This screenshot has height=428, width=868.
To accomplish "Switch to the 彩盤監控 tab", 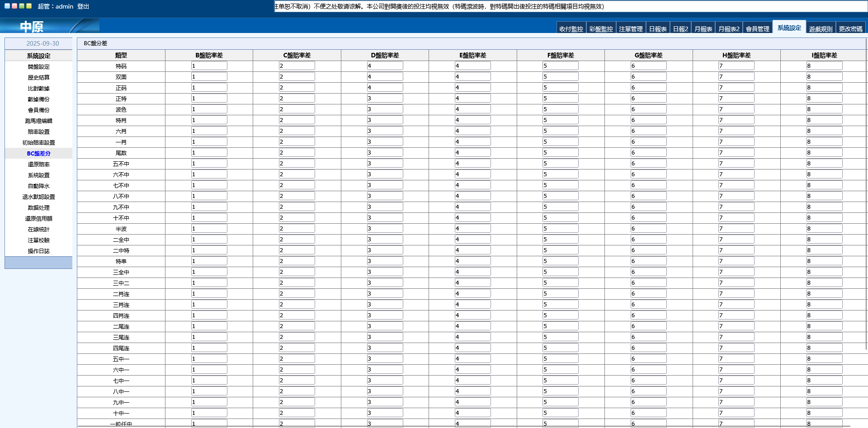I will click(x=601, y=29).
